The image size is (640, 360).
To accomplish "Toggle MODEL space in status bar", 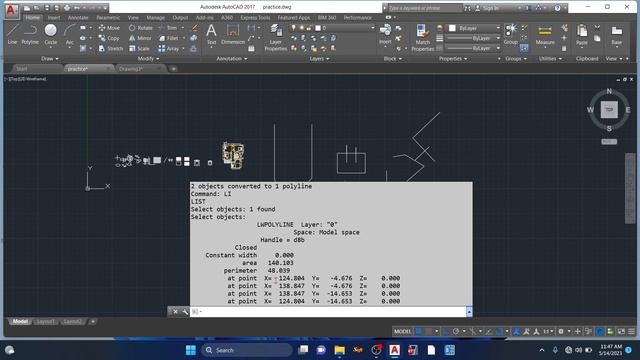I will 402,331.
